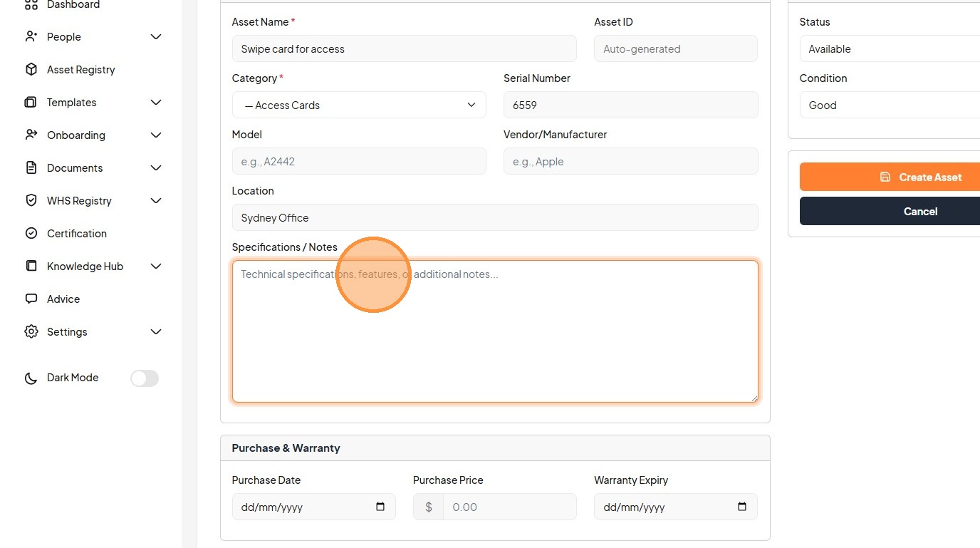Click the Templates sidebar icon
Screen dimensions: 980x548
pyautogui.click(x=31, y=102)
